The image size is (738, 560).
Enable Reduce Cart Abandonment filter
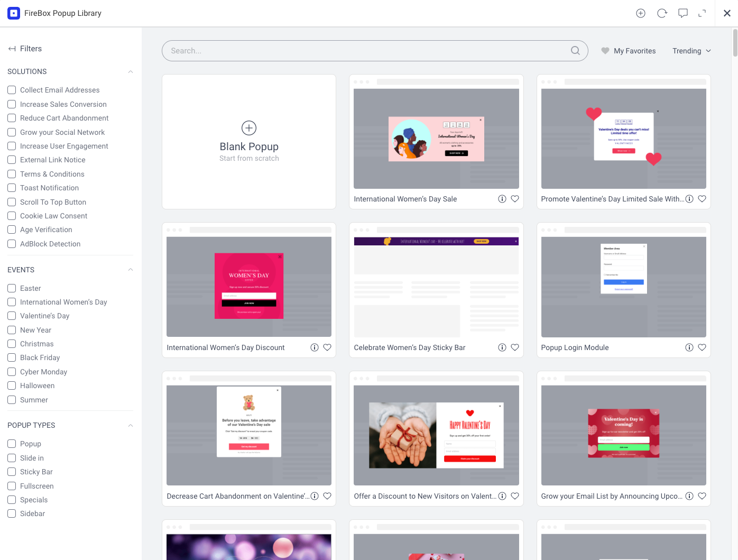(x=12, y=118)
